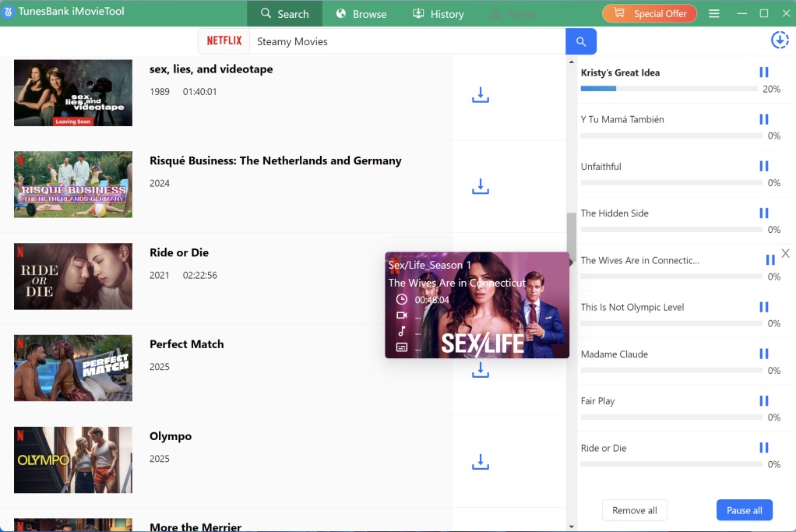Open the Netflix source selector
This screenshot has height=532, width=796.
coord(224,41)
